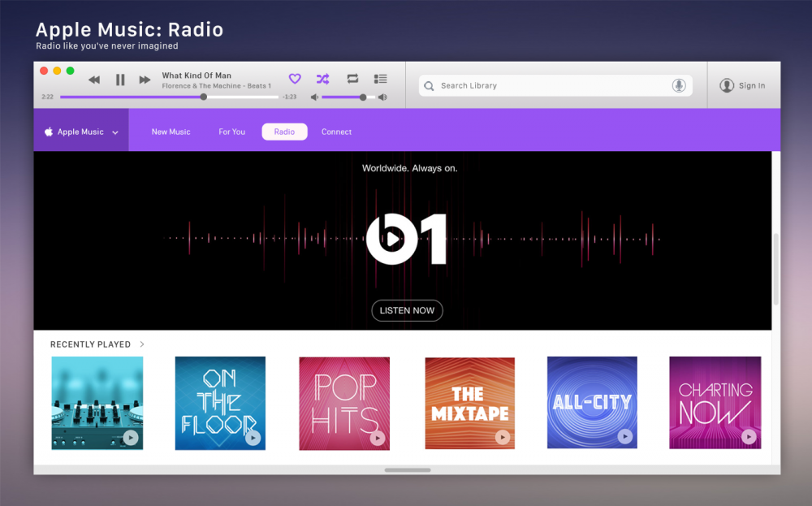Viewport: 812px width, 506px height.
Task: Love the song with heart icon
Action: (x=295, y=79)
